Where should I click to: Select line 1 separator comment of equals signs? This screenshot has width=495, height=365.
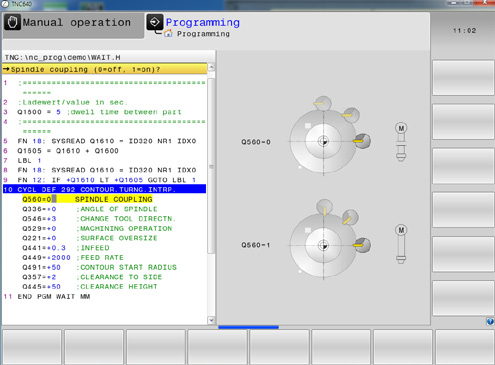point(104,87)
